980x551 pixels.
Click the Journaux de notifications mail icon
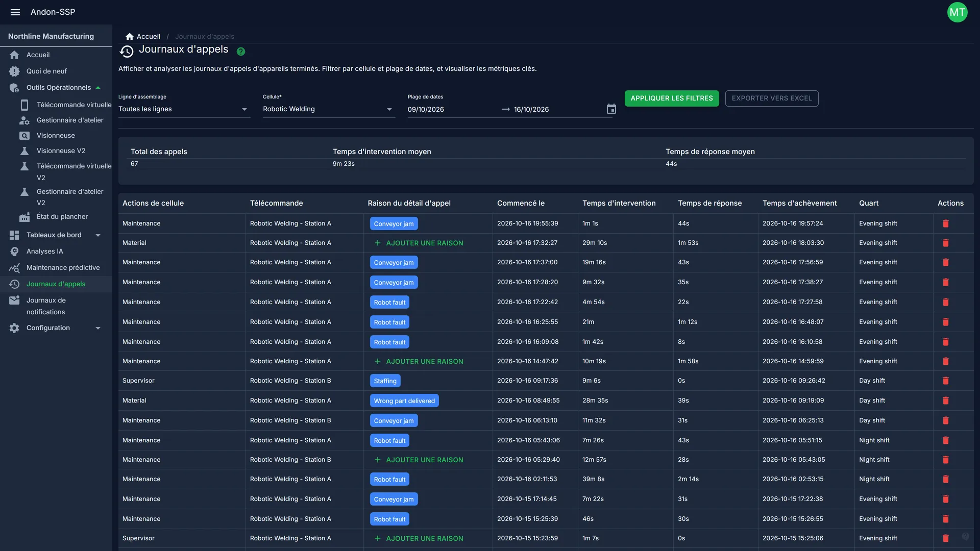tap(14, 300)
